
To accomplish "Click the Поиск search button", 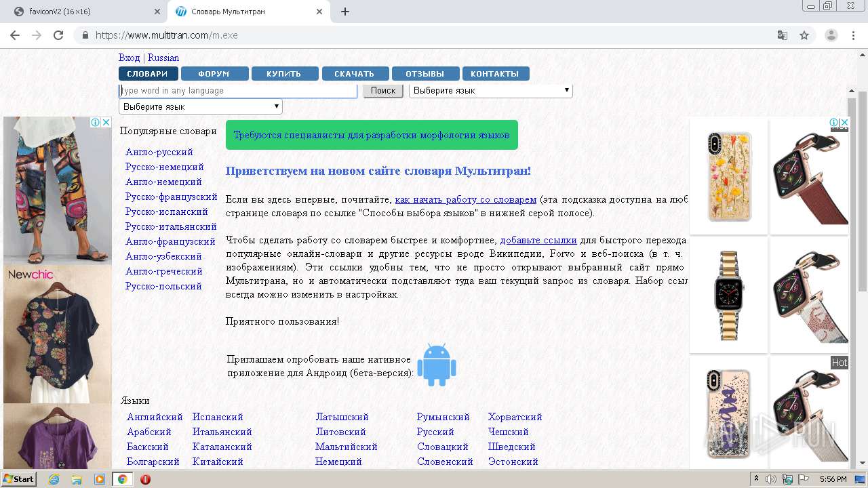I will coord(383,91).
